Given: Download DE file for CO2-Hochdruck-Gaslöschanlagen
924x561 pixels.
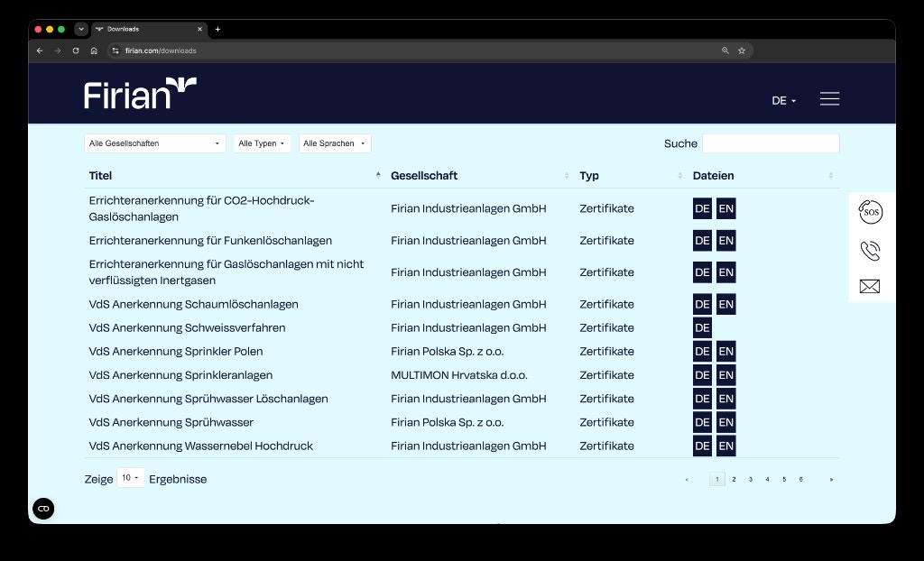Looking at the screenshot, I should 702,208.
